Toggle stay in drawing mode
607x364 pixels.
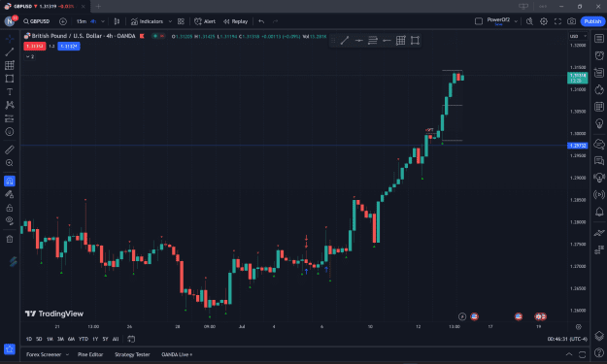tap(10, 194)
